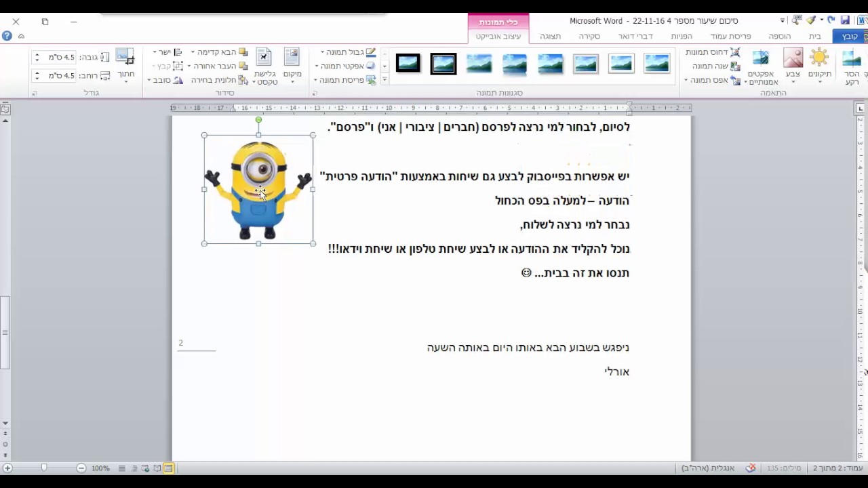Toggle the ruler button above the vertical scrollbar
This screenshot has width=868, height=488.
pyautogui.click(x=5, y=109)
